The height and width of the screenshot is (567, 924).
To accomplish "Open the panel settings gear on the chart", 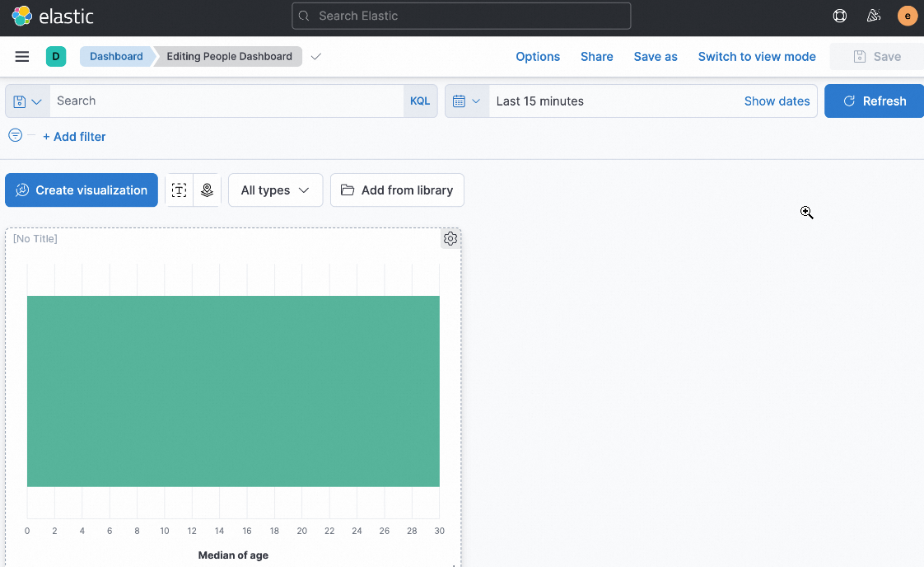I will 450,238.
